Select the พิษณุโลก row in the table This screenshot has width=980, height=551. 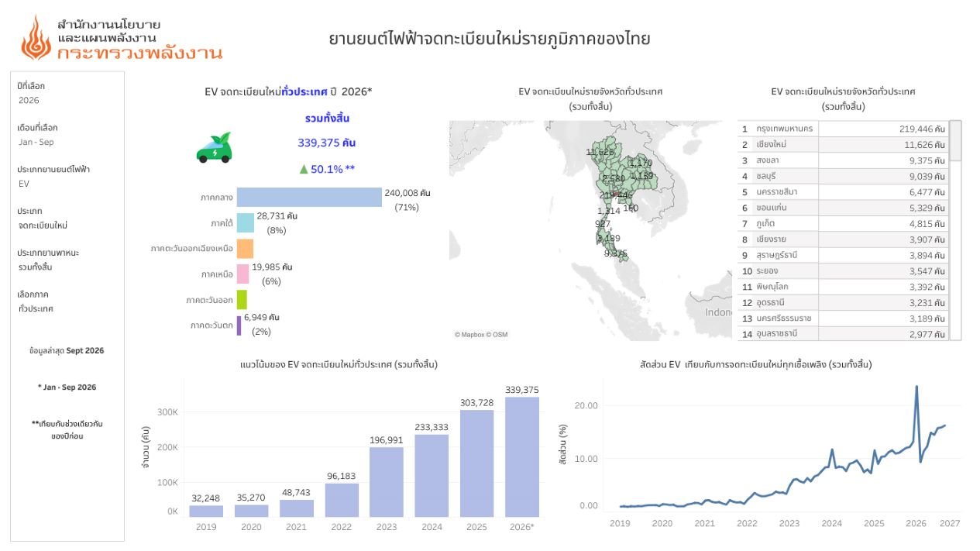843,287
